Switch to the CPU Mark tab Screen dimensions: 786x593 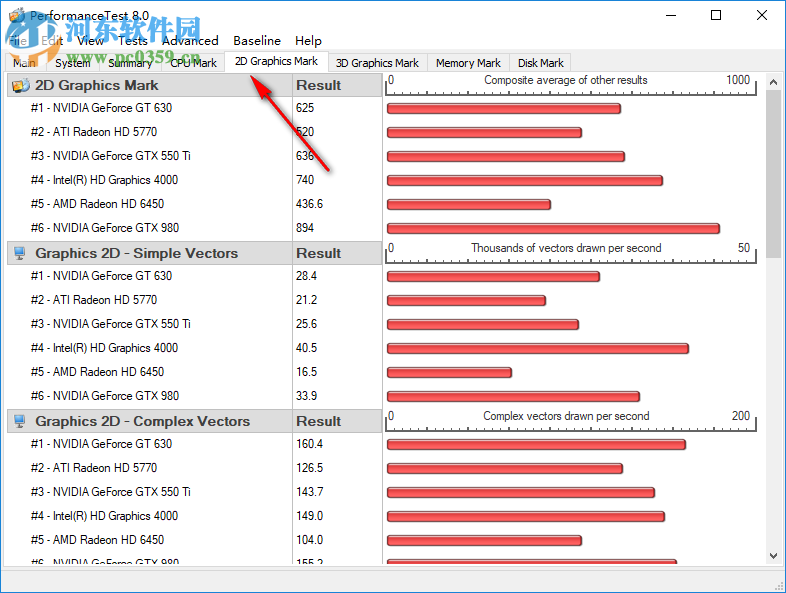coord(193,63)
